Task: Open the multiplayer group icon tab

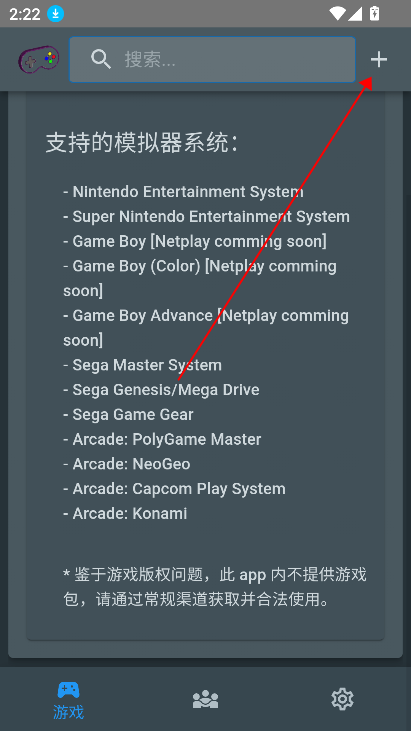Action: tap(206, 699)
